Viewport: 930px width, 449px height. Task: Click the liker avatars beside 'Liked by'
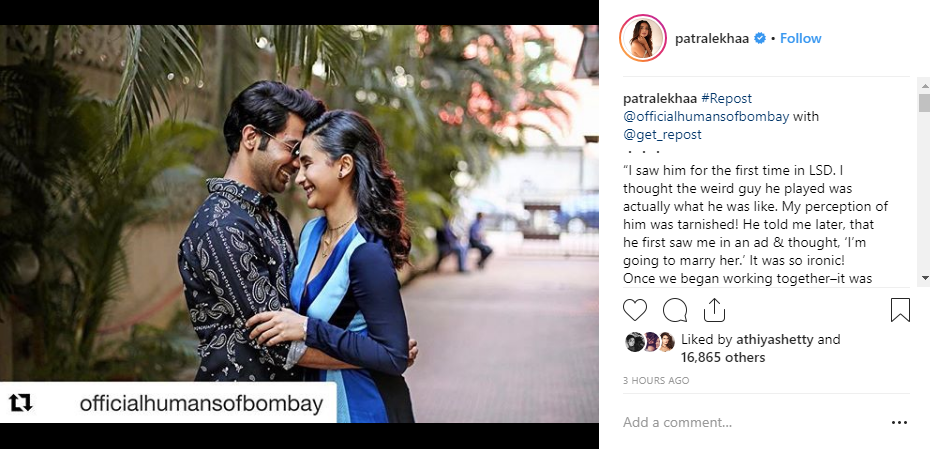pos(650,342)
